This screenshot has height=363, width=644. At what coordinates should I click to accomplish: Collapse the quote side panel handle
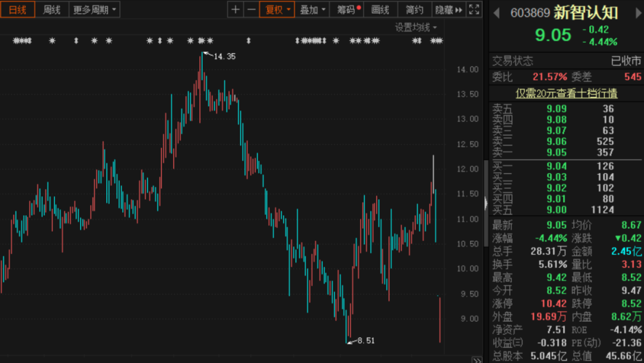pyautogui.click(x=486, y=203)
